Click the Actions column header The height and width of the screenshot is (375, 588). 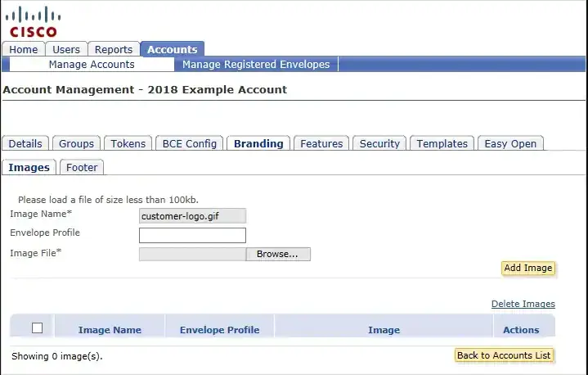pyautogui.click(x=521, y=330)
